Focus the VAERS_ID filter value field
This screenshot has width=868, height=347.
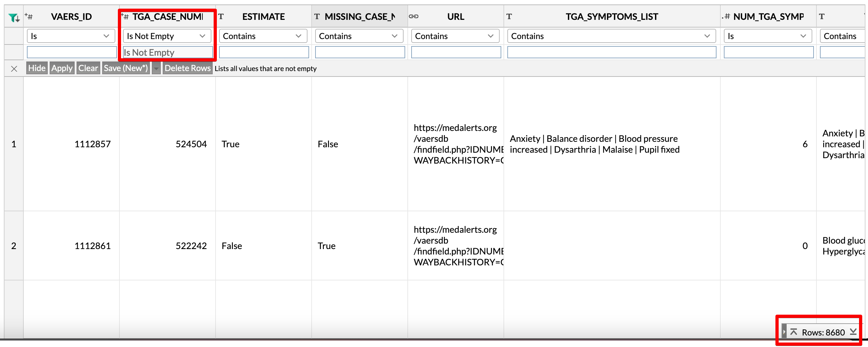coord(72,52)
